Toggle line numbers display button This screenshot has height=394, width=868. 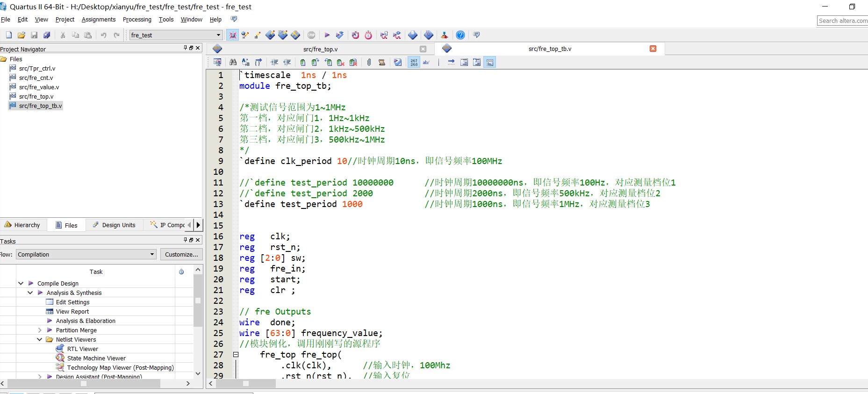coord(414,62)
